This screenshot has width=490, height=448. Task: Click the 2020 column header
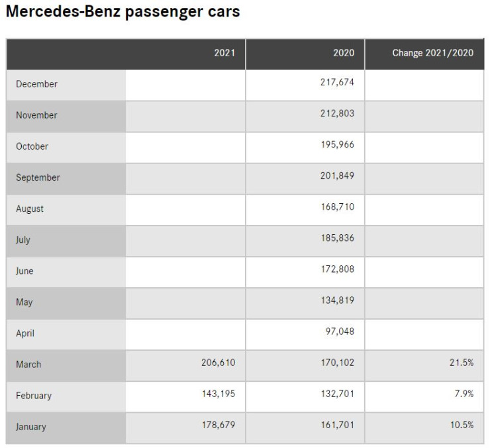coord(344,53)
